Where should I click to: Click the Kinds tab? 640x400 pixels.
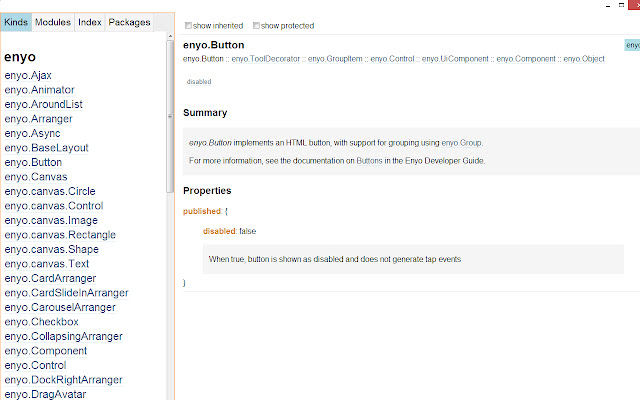(16, 21)
